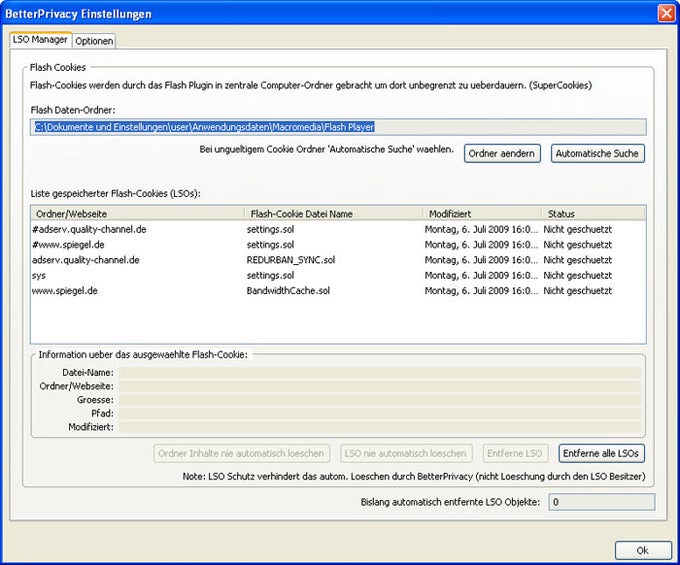Click BandwidthCache.sol file name
Viewport: 680px width, 565px height.
(288, 291)
